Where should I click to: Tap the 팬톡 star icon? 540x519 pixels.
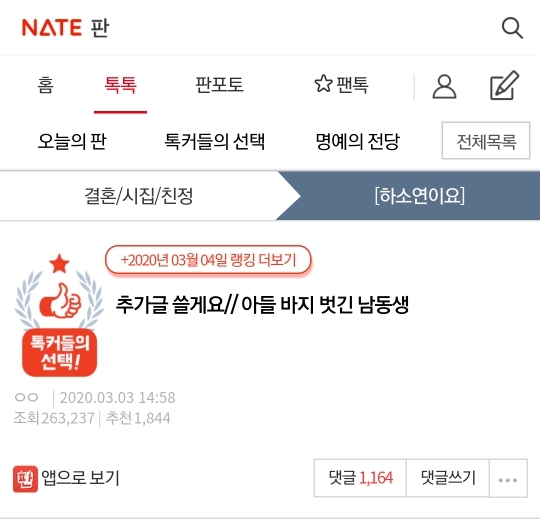[x=323, y=84]
